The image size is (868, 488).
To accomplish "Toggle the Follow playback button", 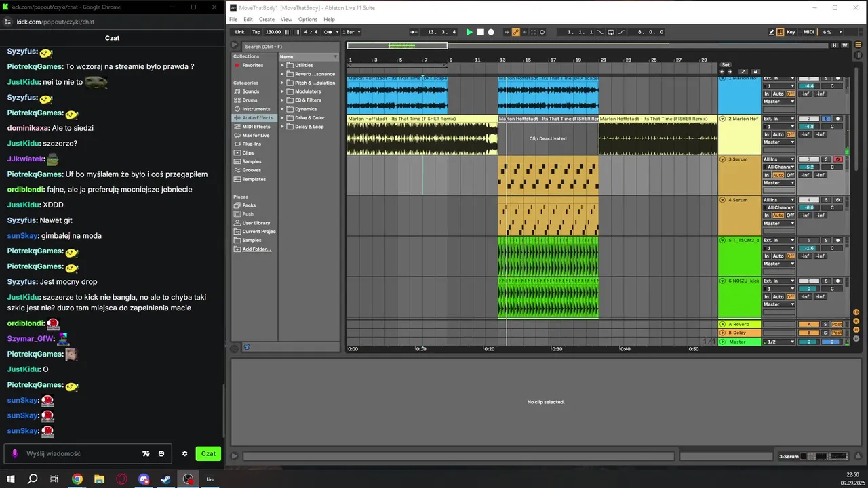I will click(x=414, y=32).
